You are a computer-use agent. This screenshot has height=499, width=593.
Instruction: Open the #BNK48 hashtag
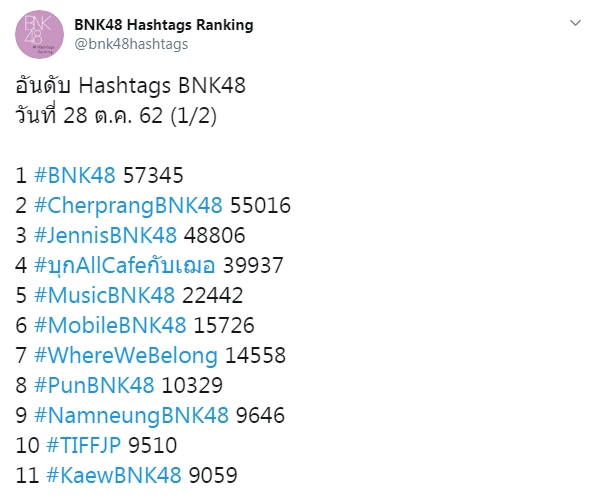coord(75,175)
